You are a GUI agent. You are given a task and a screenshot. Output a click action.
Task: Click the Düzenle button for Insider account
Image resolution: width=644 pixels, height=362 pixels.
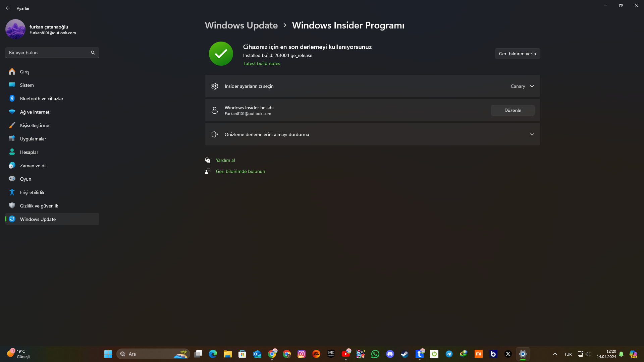coord(513,110)
